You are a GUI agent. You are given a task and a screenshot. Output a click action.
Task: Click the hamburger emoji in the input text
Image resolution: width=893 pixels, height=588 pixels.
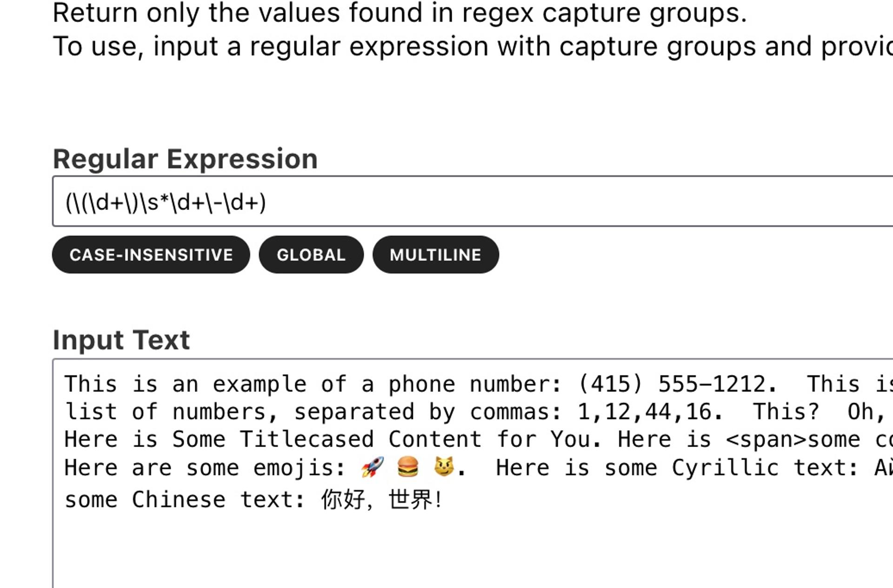click(408, 467)
